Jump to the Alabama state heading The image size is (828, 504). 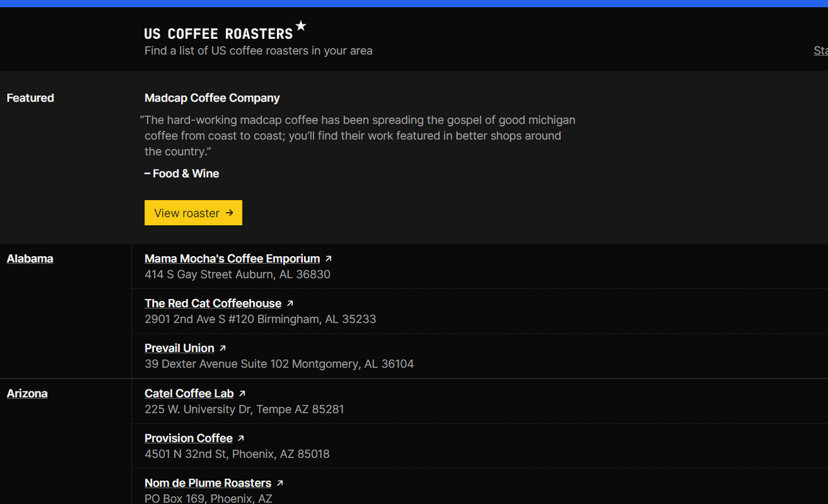click(30, 259)
